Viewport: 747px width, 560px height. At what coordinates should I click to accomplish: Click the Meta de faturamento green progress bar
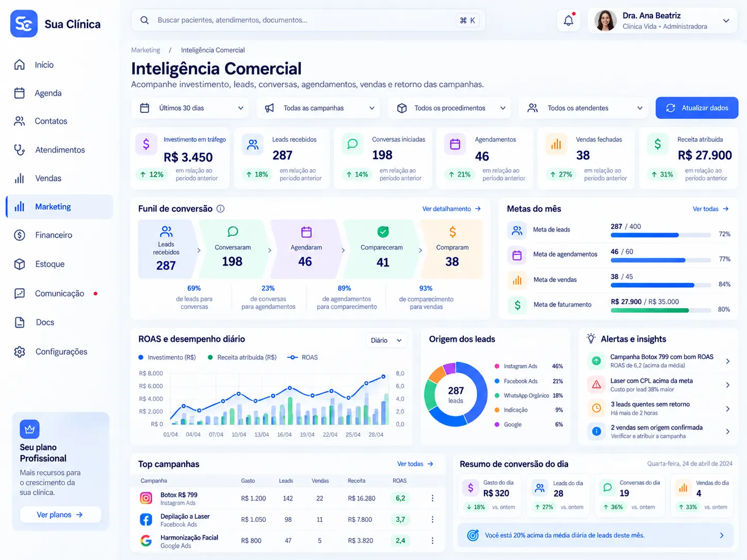[x=660, y=310]
